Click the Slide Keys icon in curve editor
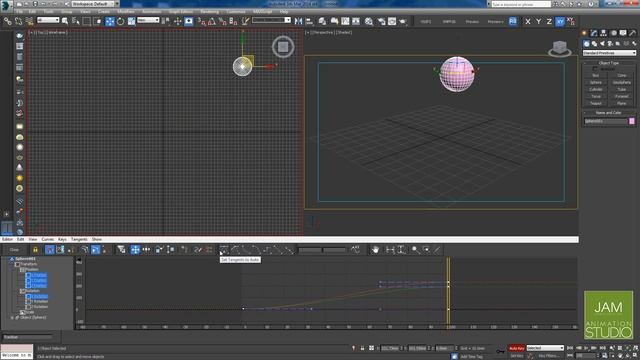 click(x=146, y=249)
